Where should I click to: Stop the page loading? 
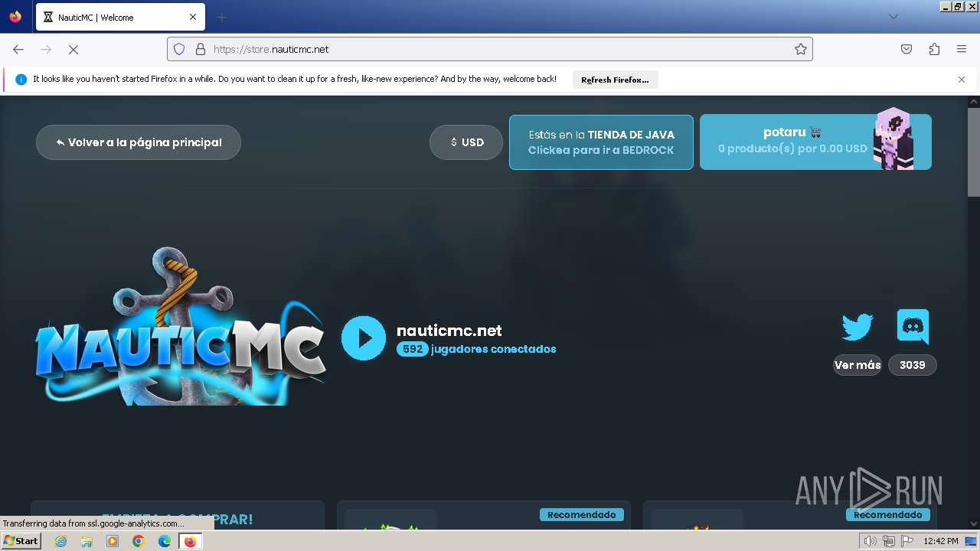coord(73,49)
